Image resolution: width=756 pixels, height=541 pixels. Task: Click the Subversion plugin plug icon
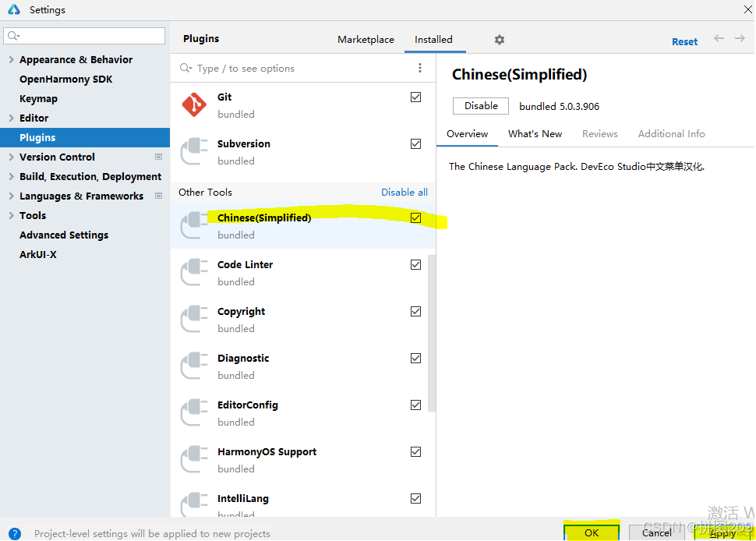pos(194,151)
